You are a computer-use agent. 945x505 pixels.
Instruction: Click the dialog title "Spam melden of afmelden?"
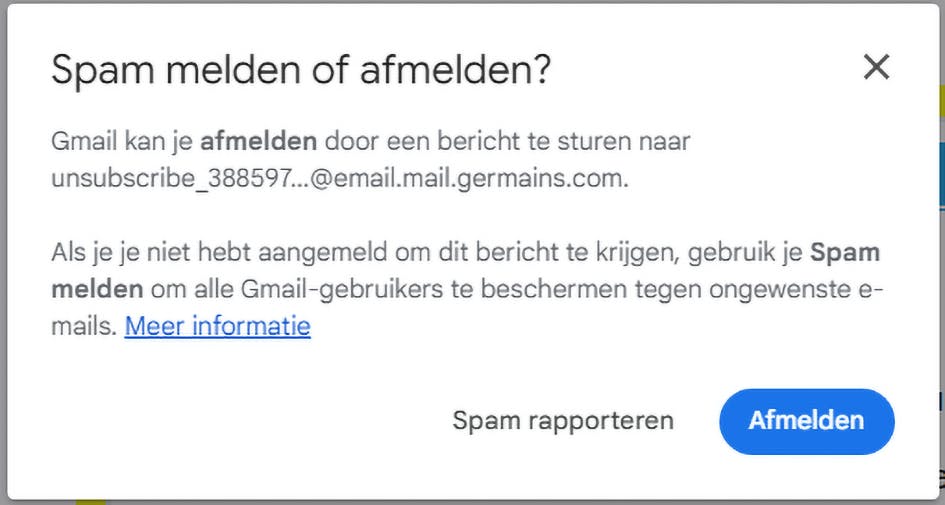click(x=301, y=70)
